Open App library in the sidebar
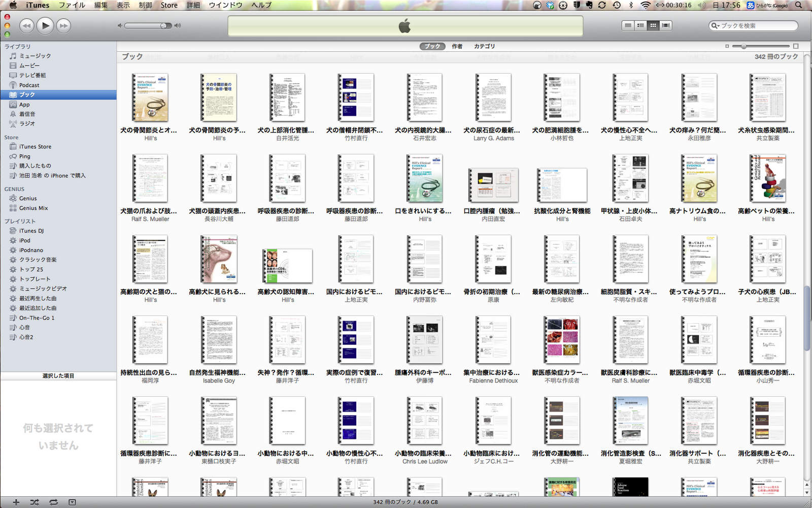 (x=24, y=104)
